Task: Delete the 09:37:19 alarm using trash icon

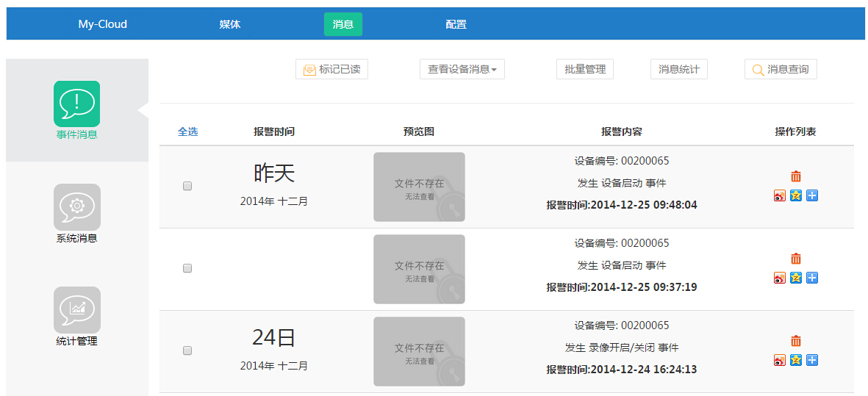Action: pos(795,259)
